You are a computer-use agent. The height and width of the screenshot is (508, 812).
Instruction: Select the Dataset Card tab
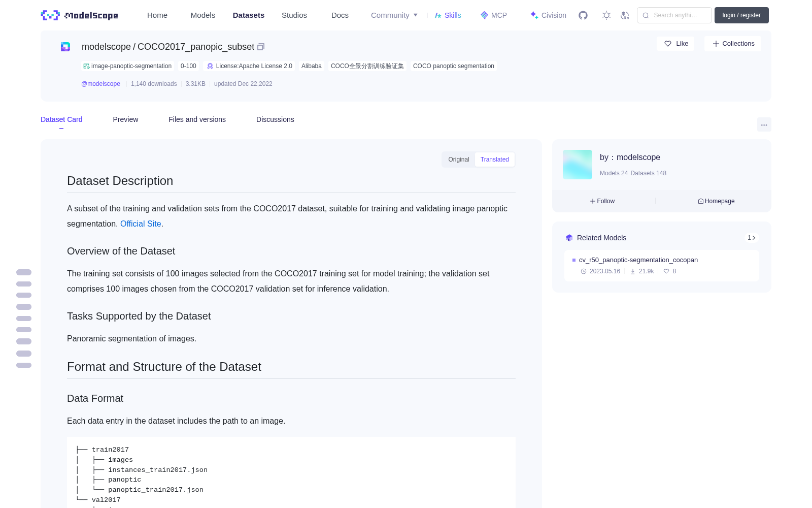tap(61, 119)
